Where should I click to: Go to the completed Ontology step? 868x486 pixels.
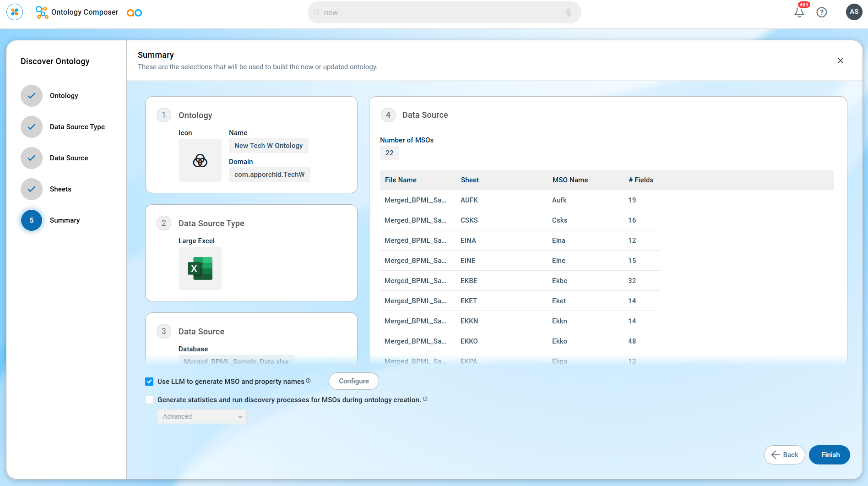pos(32,96)
